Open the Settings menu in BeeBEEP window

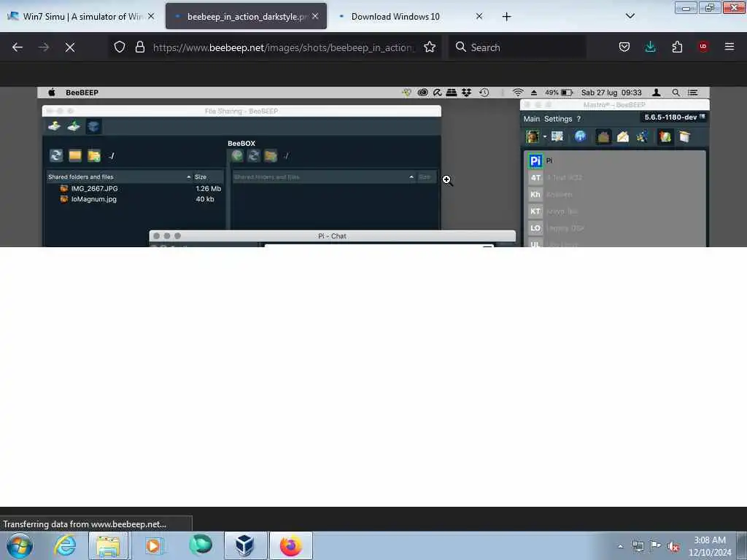[x=558, y=119]
